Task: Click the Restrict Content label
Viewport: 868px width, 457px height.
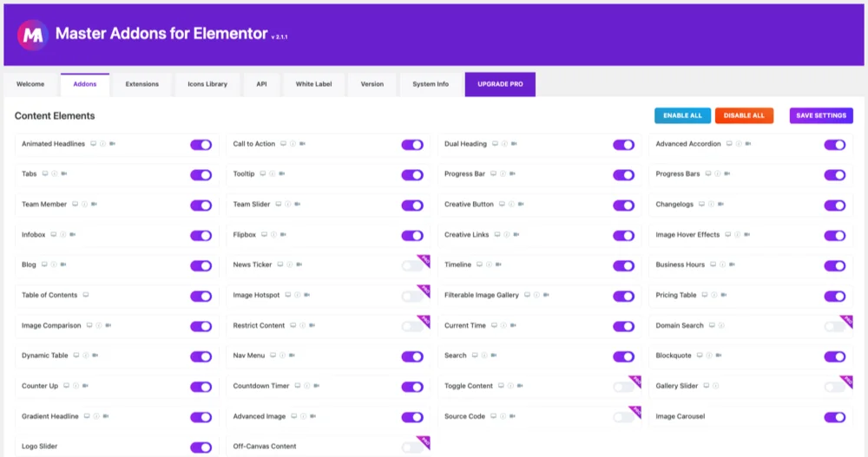Action: (259, 326)
